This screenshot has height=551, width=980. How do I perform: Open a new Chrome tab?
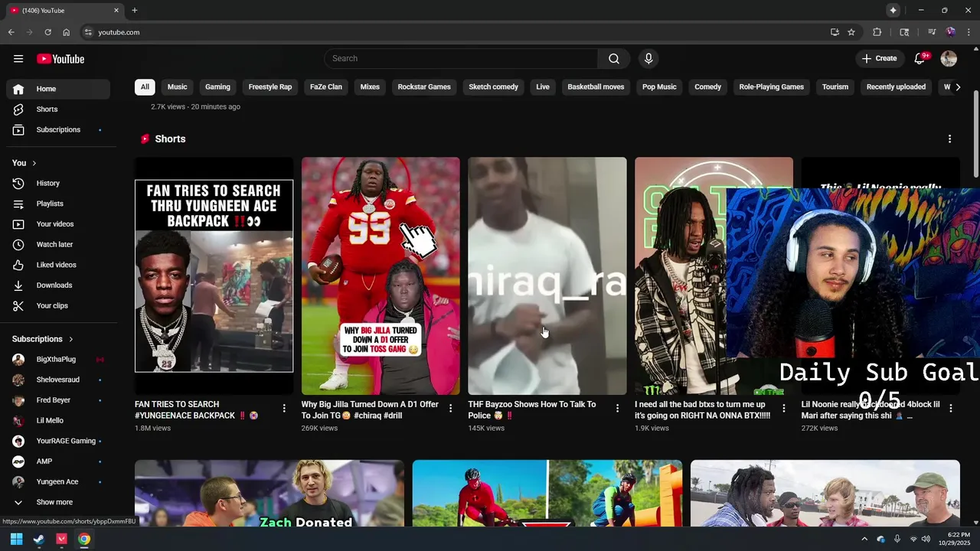135,11
